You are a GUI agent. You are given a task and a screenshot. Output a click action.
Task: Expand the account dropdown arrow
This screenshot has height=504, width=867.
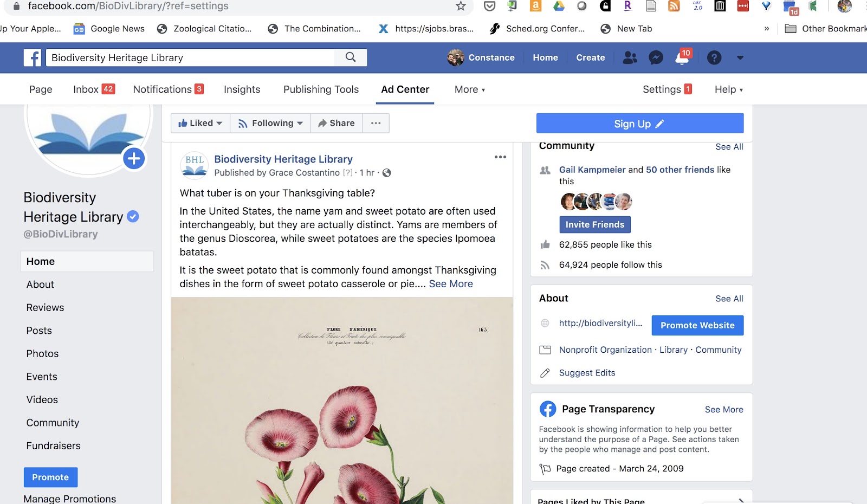[x=740, y=57]
